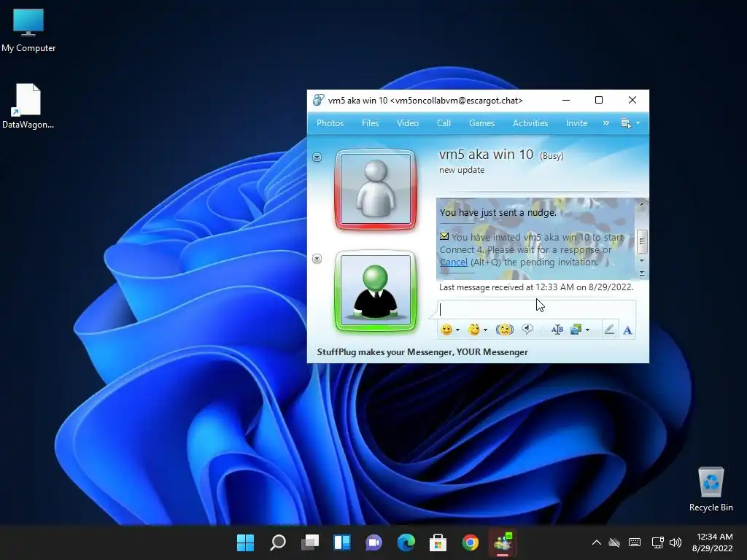This screenshot has height=560, width=747.
Task: Expand the contact's display picture options arrow
Action: 317,157
